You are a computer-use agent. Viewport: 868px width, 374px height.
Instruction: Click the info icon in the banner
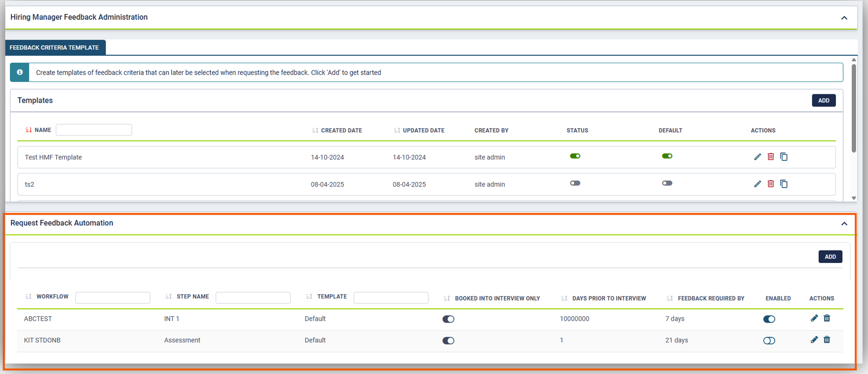pos(20,72)
